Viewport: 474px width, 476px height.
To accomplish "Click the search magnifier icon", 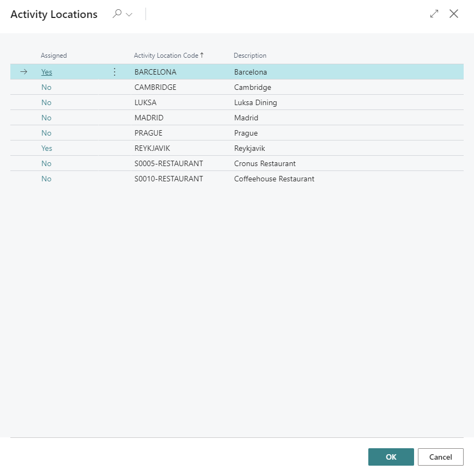I will tap(117, 14).
